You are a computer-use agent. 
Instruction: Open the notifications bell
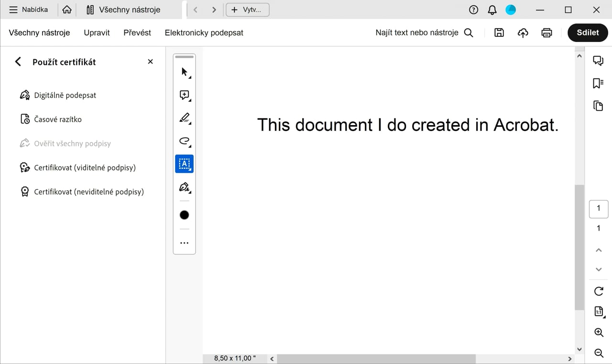point(492,10)
